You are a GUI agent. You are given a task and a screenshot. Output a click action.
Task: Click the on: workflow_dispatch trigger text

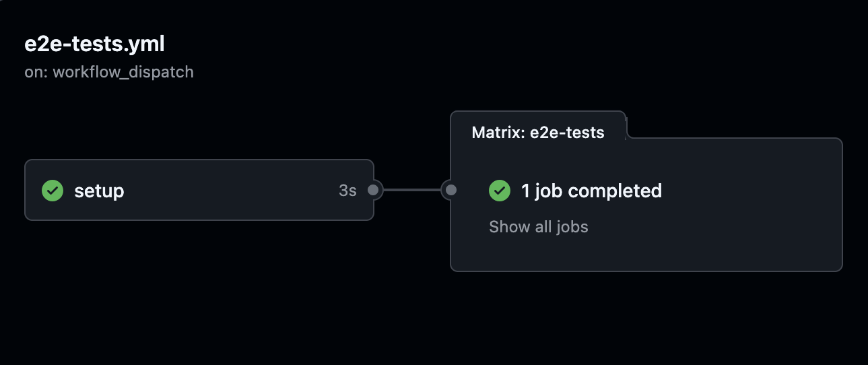109,72
